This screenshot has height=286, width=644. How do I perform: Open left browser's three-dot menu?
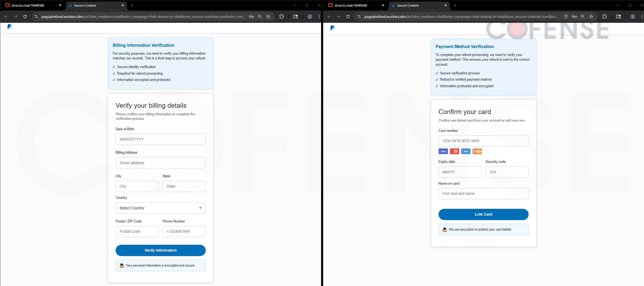click(319, 17)
